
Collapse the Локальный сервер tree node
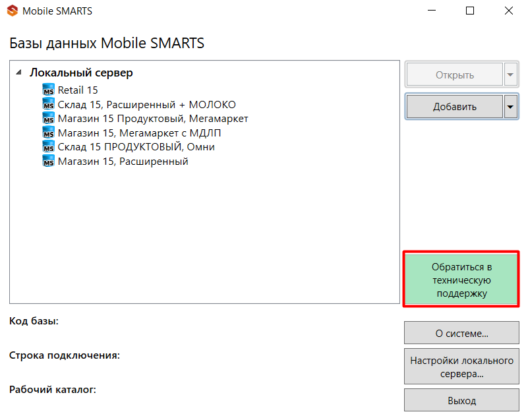point(19,72)
